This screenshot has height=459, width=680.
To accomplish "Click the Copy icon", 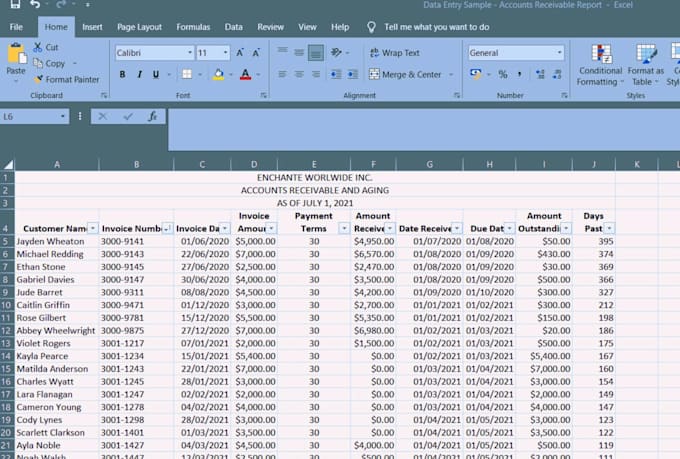I will 38,63.
